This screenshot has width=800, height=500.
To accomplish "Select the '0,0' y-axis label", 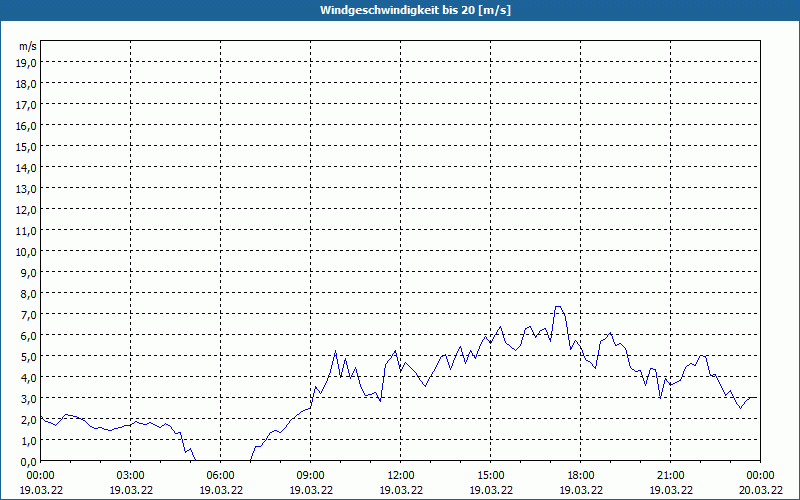I will (x=29, y=462).
